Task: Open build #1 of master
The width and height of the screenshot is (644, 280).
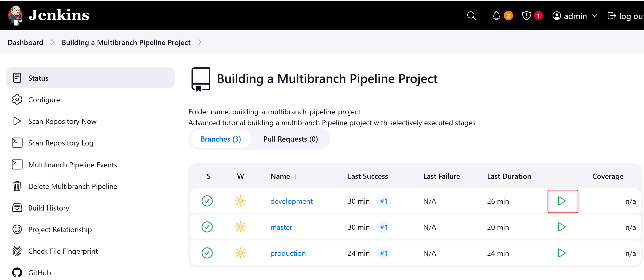Action: [384, 227]
